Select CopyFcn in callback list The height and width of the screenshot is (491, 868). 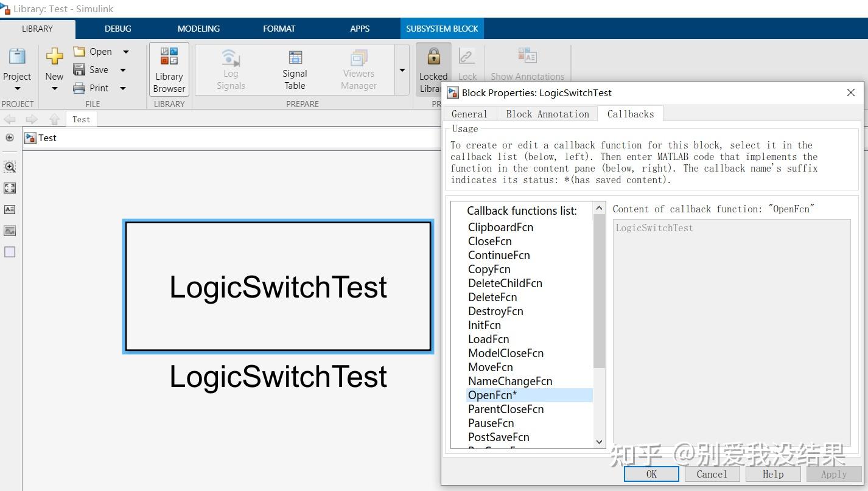[489, 269]
